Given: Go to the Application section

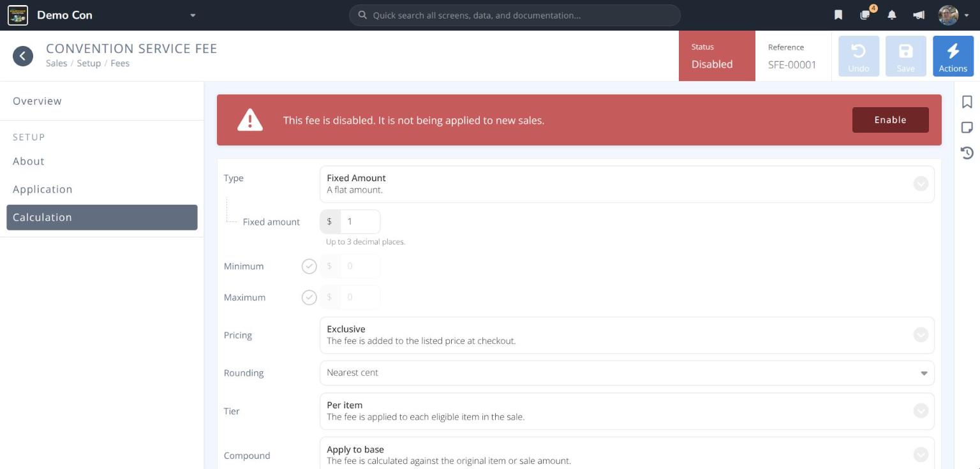Looking at the screenshot, I should coord(102,190).
